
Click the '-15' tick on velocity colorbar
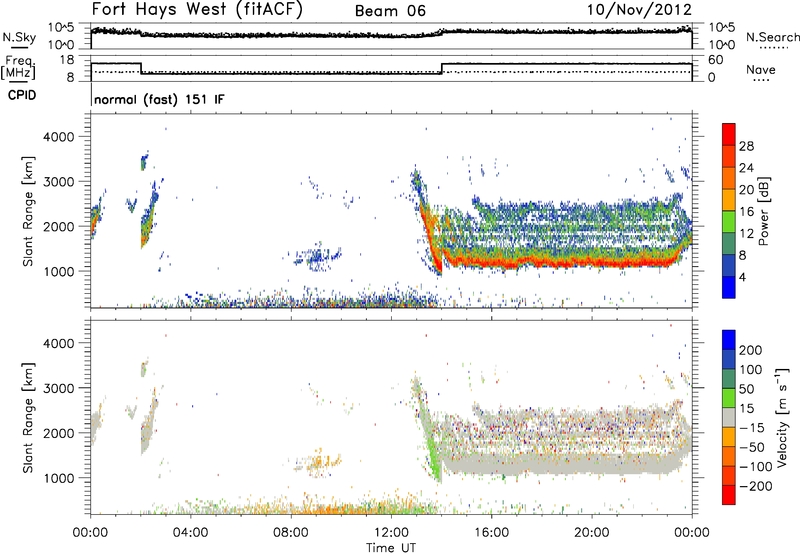pyautogui.click(x=751, y=428)
